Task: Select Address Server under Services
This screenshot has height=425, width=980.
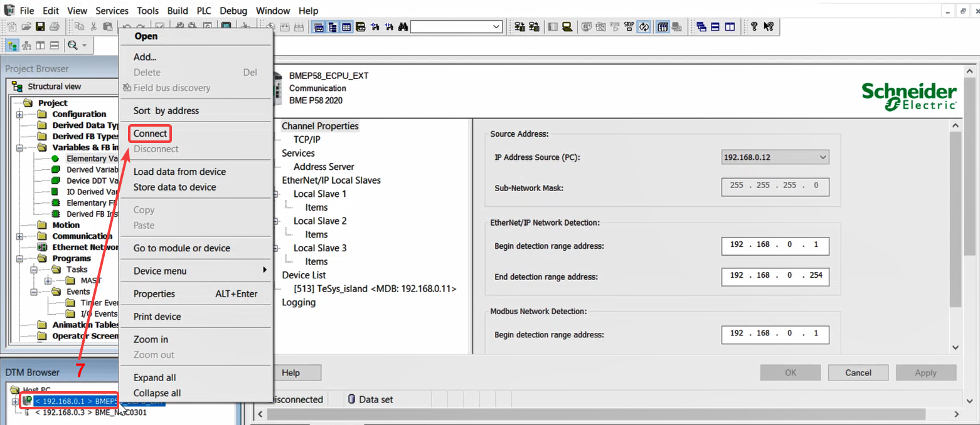Action: pos(324,167)
